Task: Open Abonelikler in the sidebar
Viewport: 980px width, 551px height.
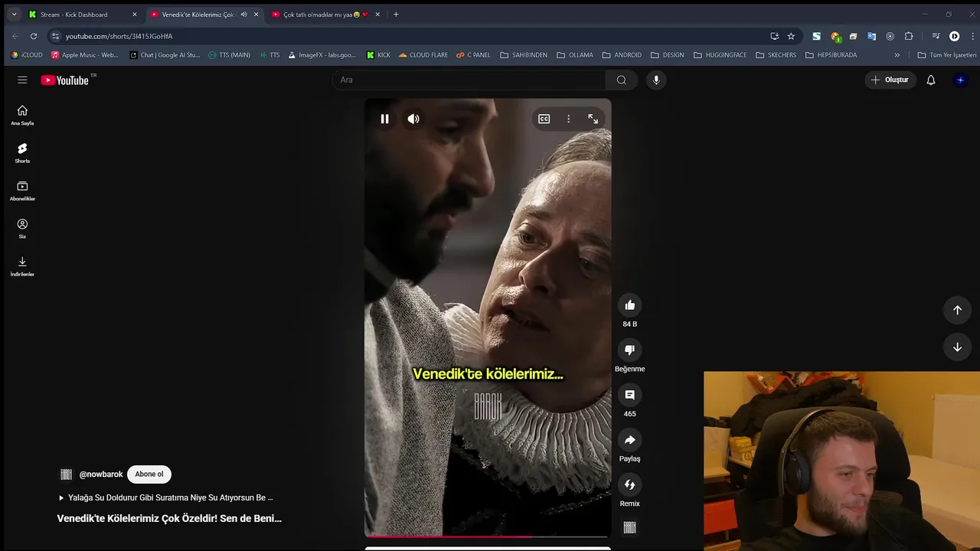Action: point(22,191)
